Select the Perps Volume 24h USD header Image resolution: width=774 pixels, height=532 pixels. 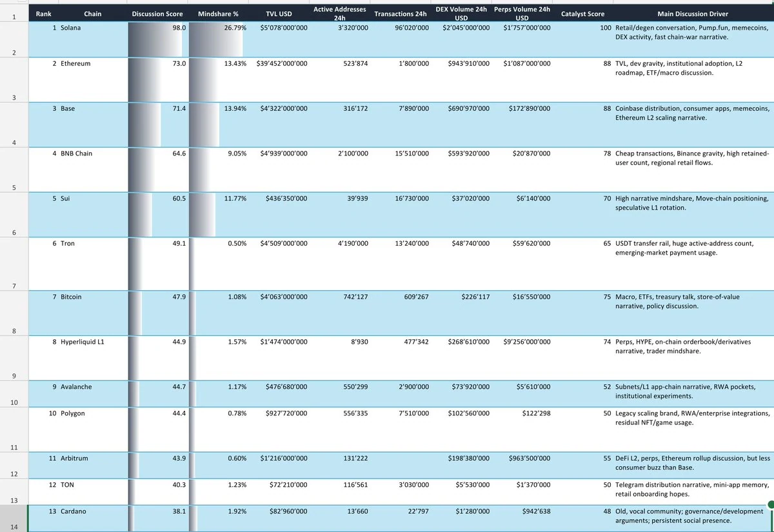[522, 14]
